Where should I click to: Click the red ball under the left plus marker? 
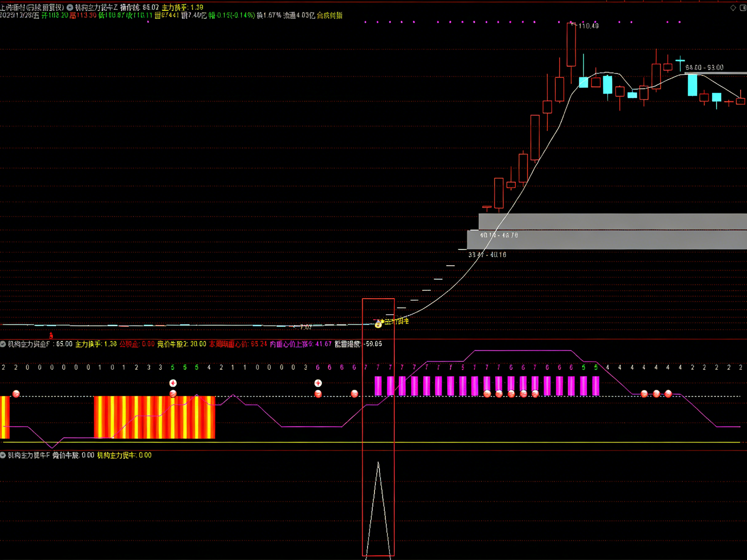click(173, 394)
